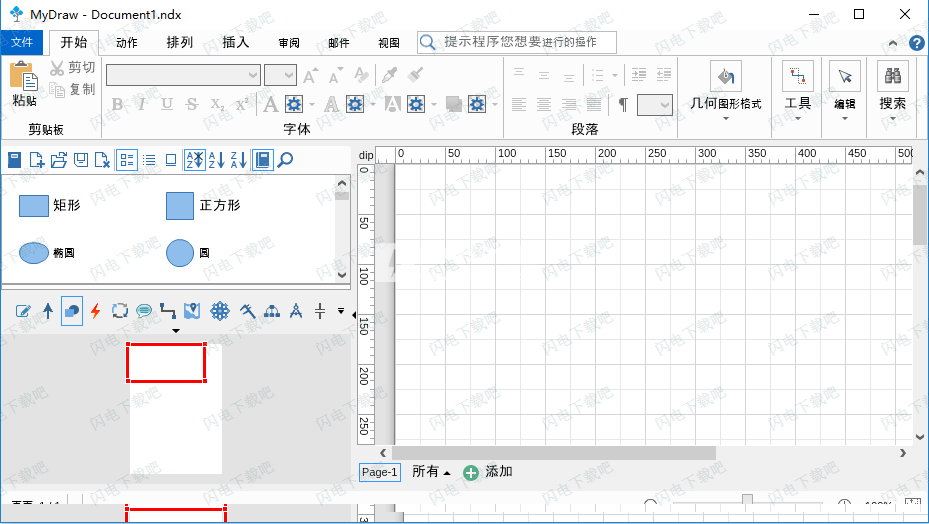
Task: Shrink font size with smaller A icon
Action: pos(335,75)
